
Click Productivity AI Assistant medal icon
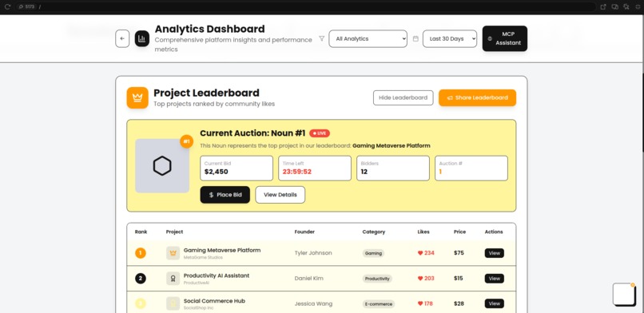pyautogui.click(x=173, y=279)
